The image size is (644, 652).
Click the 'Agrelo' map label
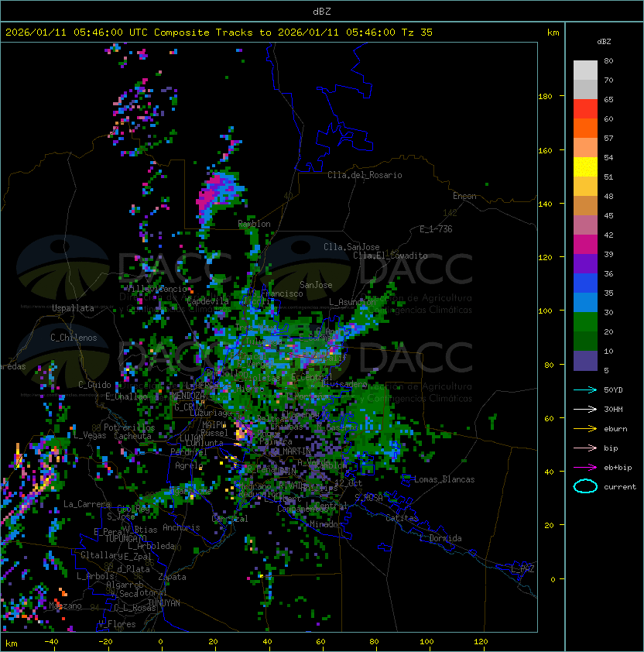coord(189,465)
